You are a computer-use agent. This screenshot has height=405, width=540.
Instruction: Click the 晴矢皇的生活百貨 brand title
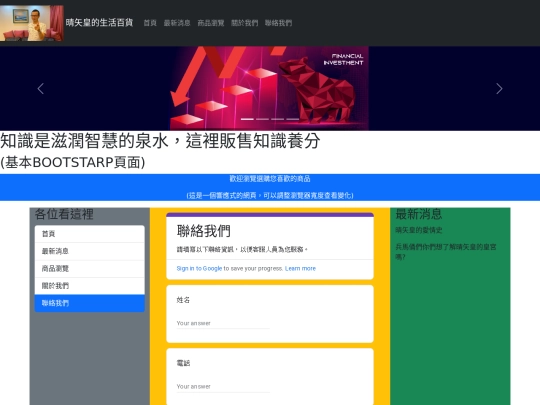point(99,23)
